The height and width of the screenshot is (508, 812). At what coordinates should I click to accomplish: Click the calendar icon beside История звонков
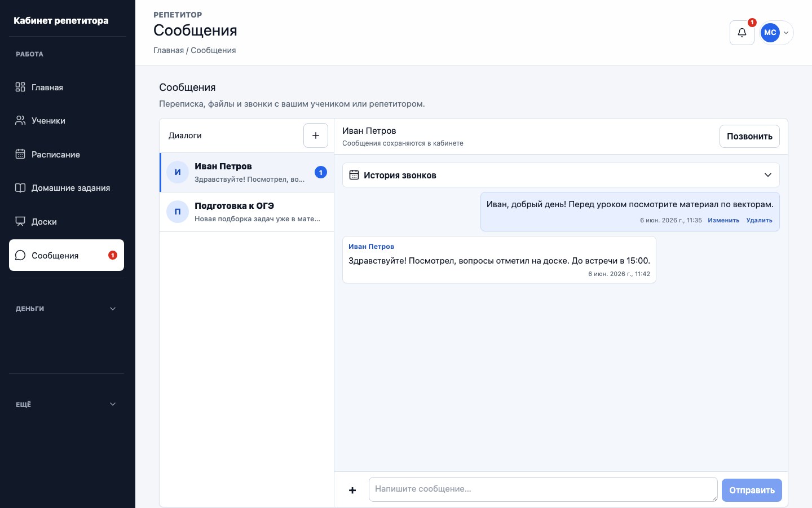(x=354, y=175)
